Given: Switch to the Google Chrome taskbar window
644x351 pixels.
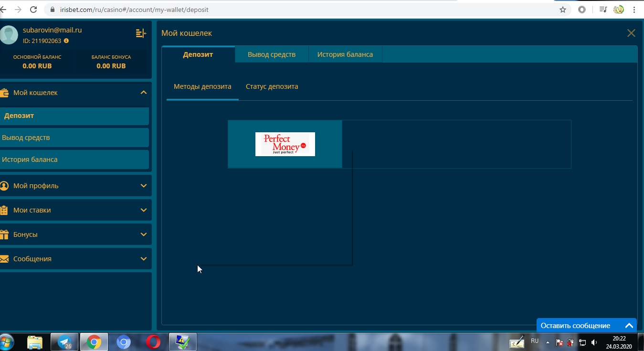Looking at the screenshot, I should pos(94,342).
